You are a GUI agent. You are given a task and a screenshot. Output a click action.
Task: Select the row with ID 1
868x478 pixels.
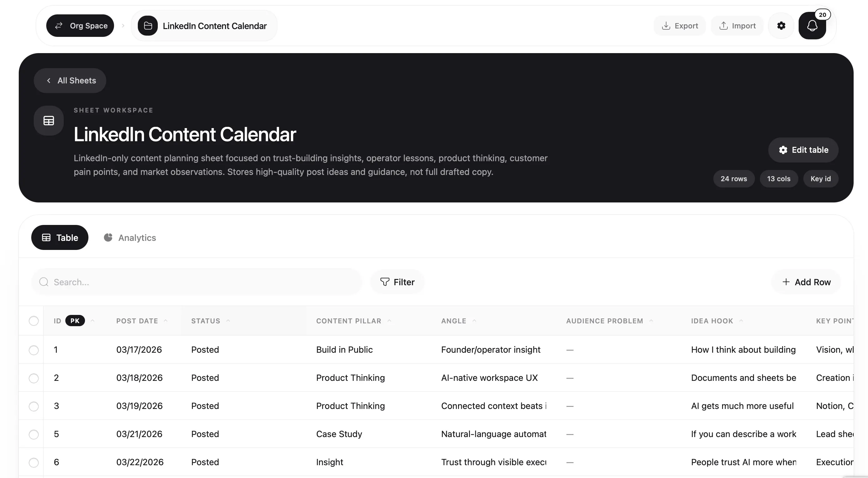tap(34, 350)
